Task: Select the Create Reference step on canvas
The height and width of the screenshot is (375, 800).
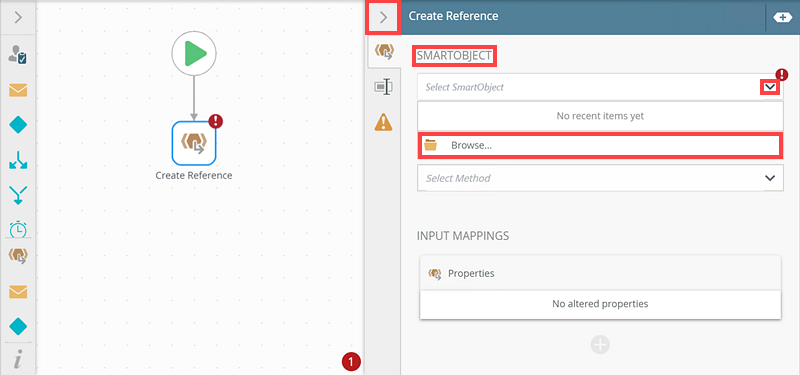Action: click(x=194, y=143)
